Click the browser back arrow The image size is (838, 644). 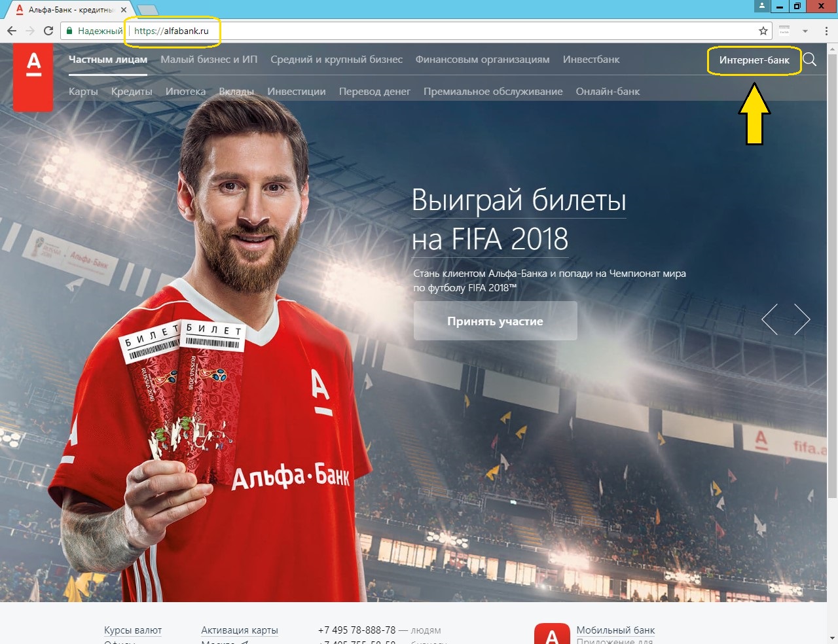point(12,31)
